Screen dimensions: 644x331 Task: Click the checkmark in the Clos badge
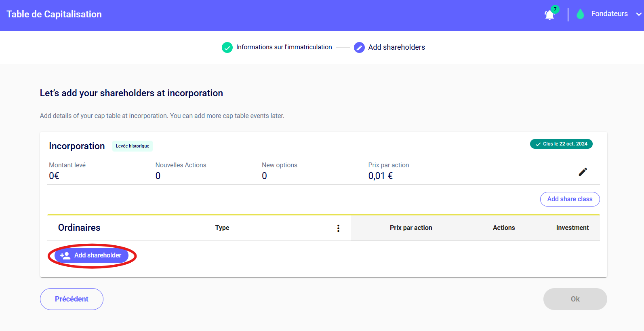pyautogui.click(x=538, y=144)
